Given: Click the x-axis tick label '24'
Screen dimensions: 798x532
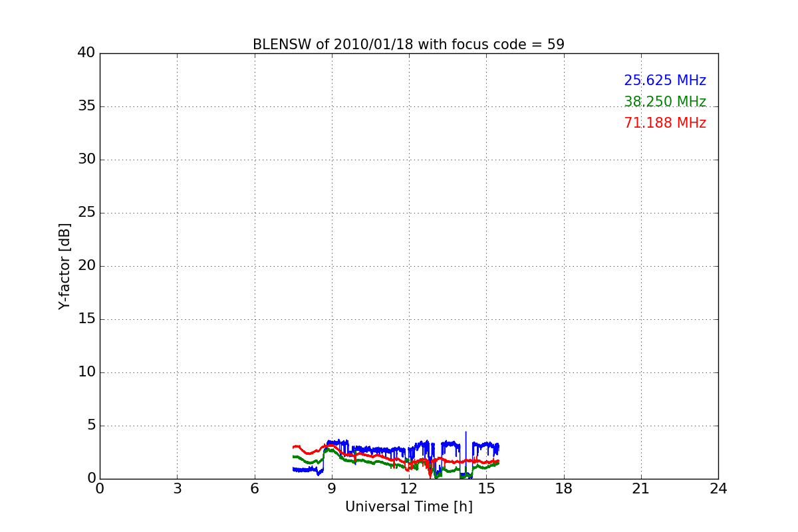Looking at the screenshot, I should 718,488.
